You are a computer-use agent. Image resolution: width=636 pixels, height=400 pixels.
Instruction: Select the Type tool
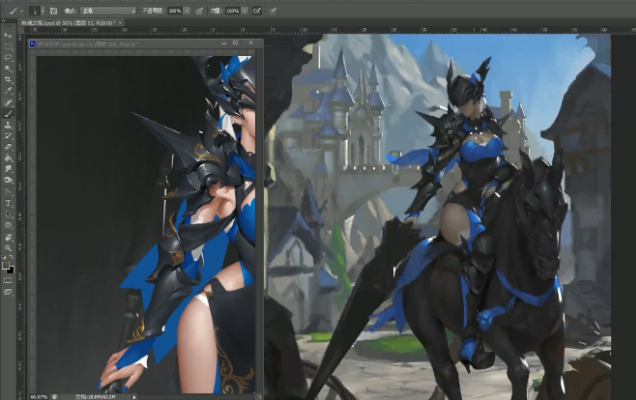pyautogui.click(x=8, y=203)
